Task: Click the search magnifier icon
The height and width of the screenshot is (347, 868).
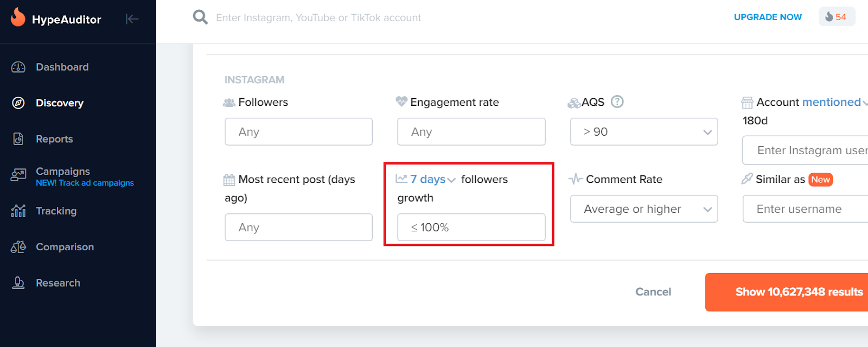Action: (x=200, y=17)
